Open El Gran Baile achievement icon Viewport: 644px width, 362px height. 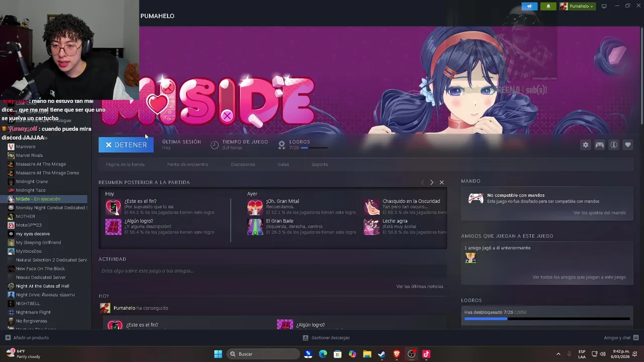255,227
